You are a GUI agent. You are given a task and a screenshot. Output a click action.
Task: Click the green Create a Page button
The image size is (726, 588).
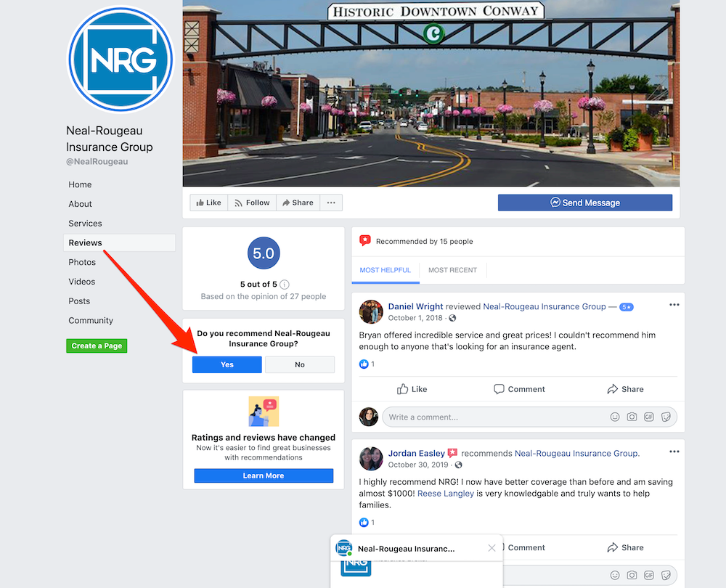(97, 346)
